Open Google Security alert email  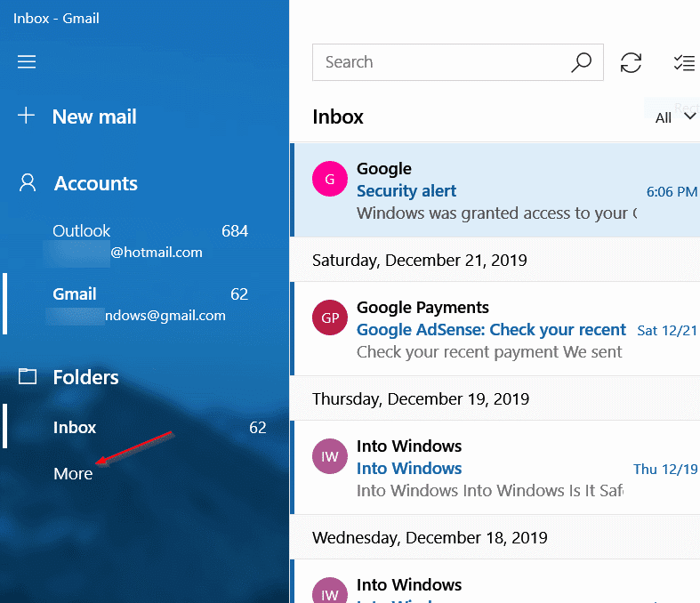coord(495,190)
